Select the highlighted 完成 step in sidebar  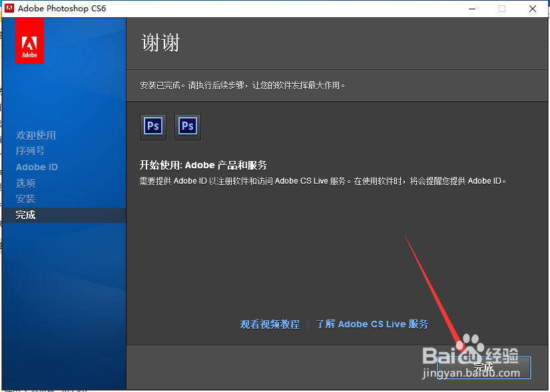tap(64, 215)
